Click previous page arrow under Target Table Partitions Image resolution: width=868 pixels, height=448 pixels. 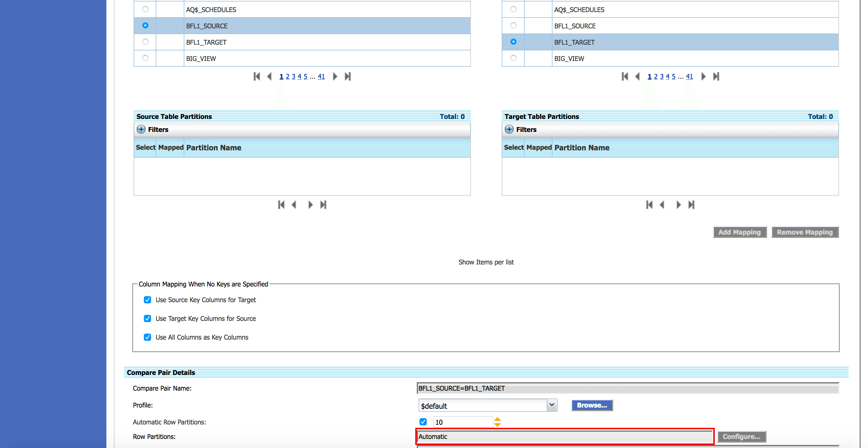(x=662, y=205)
